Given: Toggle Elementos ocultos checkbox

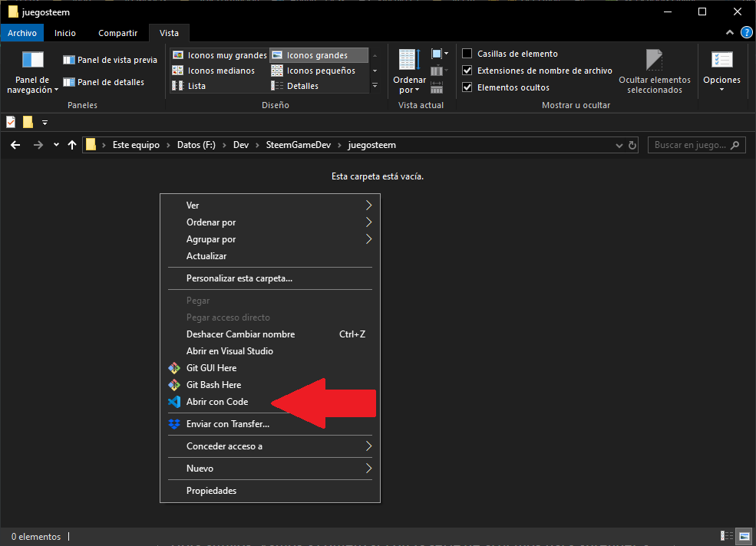Looking at the screenshot, I should pos(467,87).
